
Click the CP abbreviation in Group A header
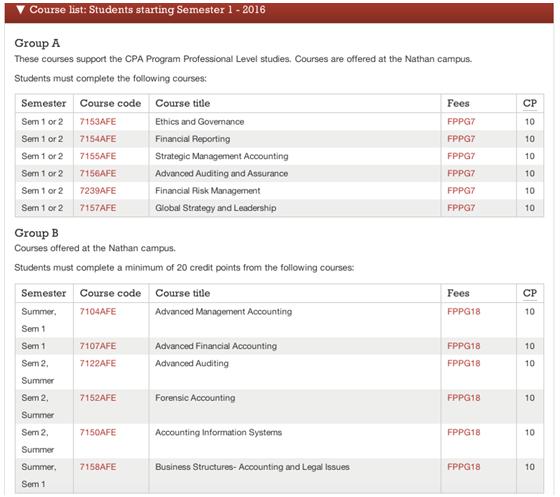pyautogui.click(x=530, y=103)
